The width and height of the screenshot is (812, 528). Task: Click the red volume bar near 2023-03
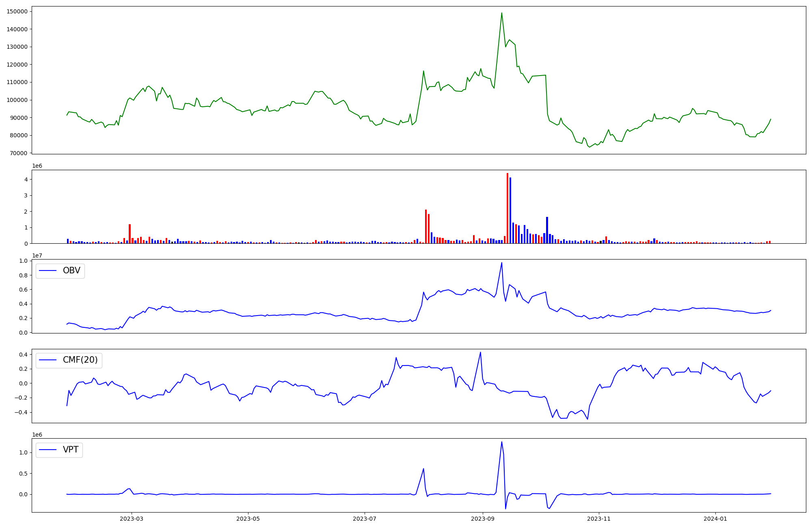click(130, 234)
